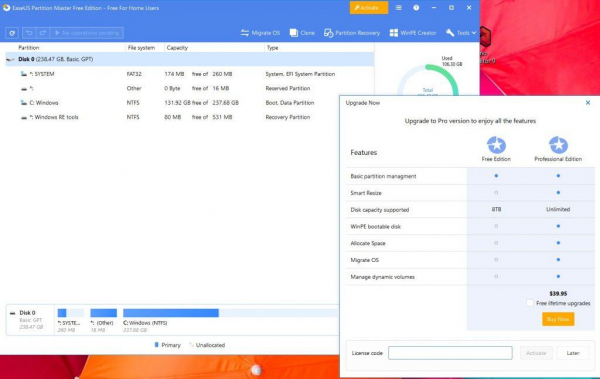Expand the Tools dropdown menu
Image resolution: width=600 pixels, height=379 pixels.
[461, 33]
